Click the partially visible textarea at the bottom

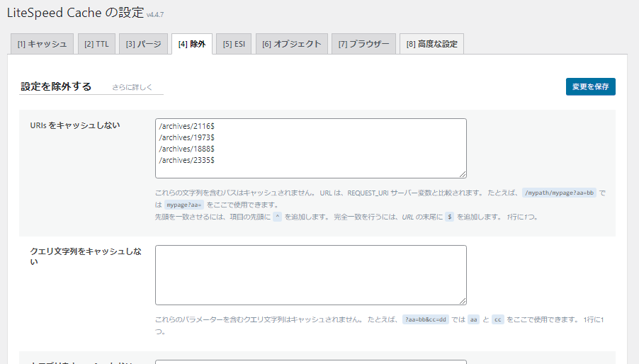pos(310,362)
